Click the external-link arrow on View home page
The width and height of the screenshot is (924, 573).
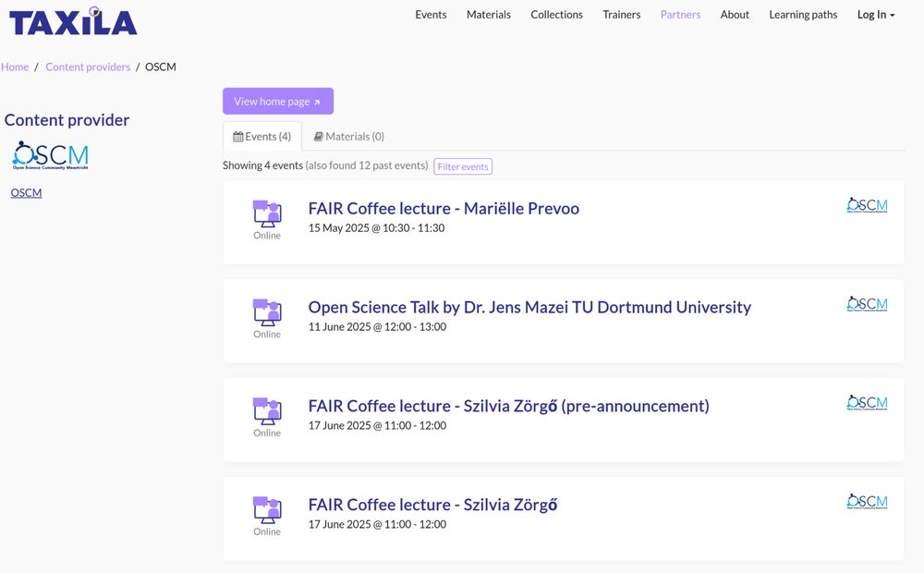[x=317, y=101]
